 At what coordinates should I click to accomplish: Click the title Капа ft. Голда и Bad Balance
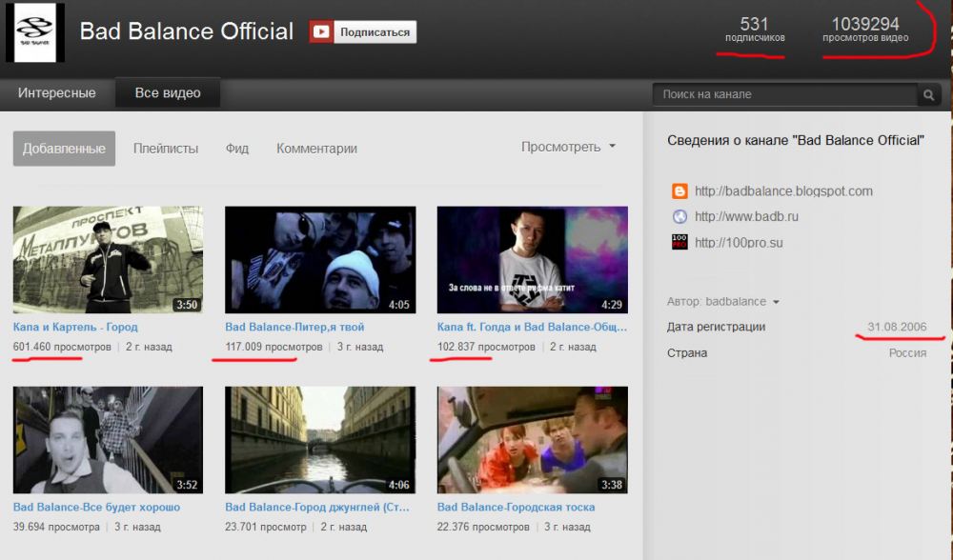tap(532, 327)
